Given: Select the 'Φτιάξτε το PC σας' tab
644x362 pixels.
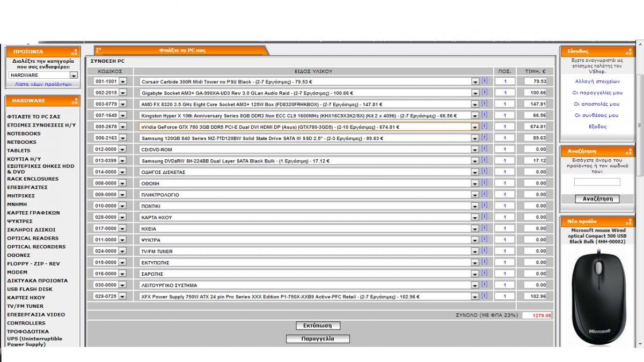Looking at the screenshot, I should point(182,50).
